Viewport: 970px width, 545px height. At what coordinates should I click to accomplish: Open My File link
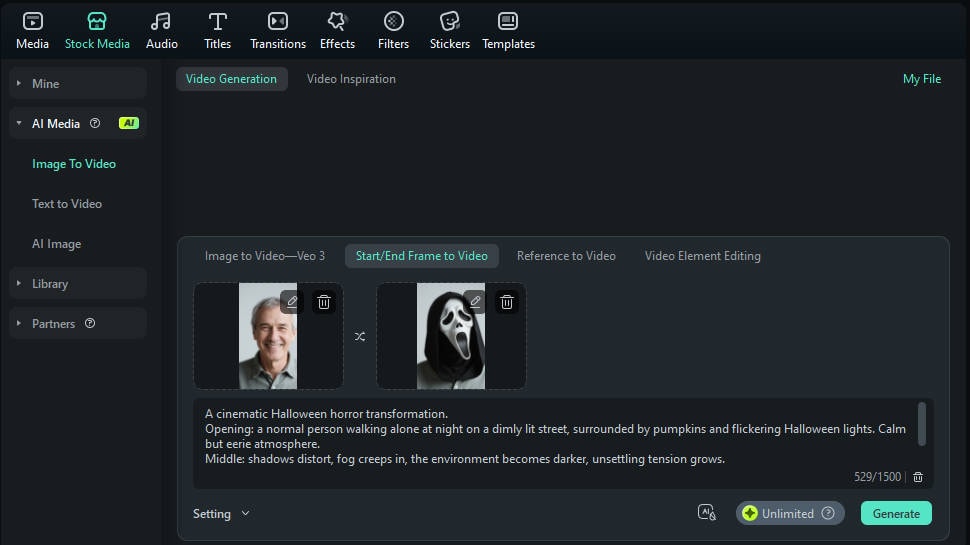click(x=922, y=79)
